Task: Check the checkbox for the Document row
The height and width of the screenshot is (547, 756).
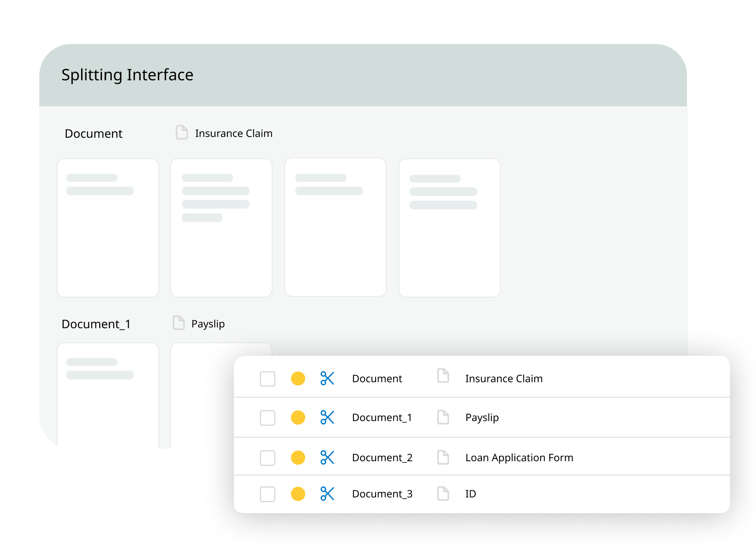Action: coord(267,379)
